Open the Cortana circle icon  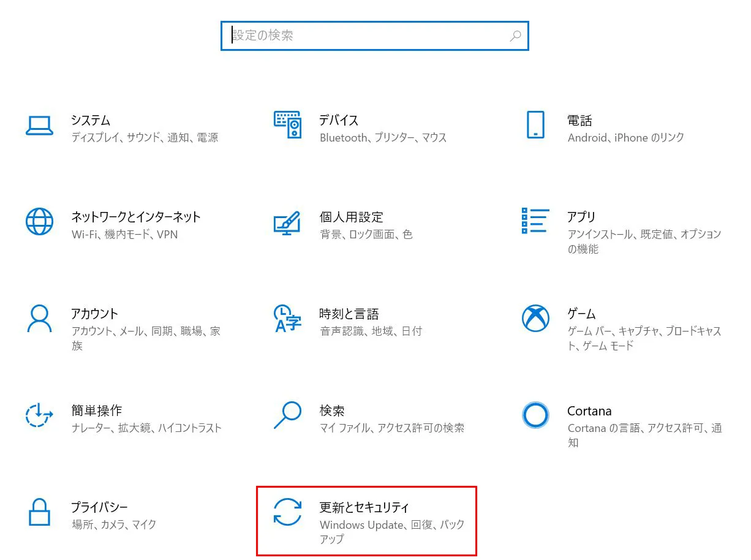[x=535, y=415]
